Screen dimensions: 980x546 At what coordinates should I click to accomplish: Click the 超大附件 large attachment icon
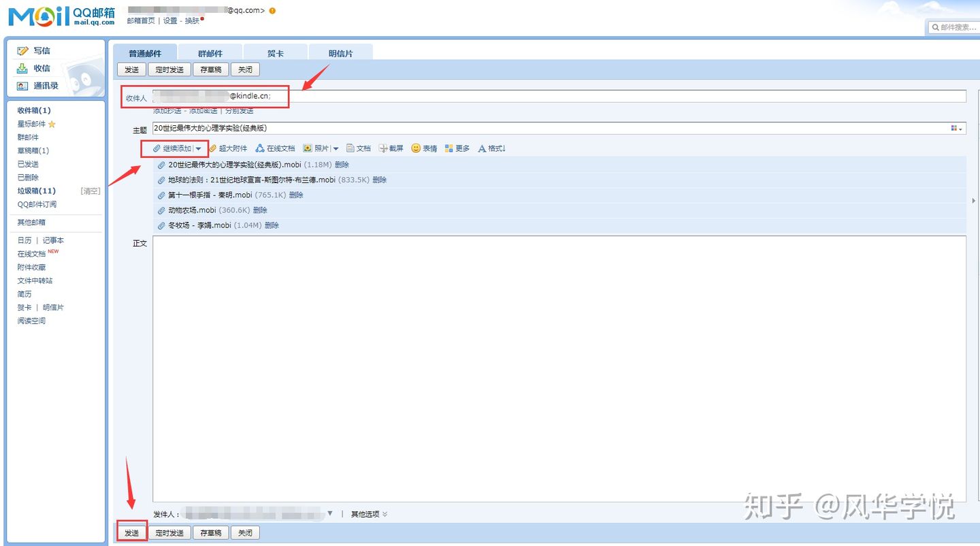click(212, 148)
